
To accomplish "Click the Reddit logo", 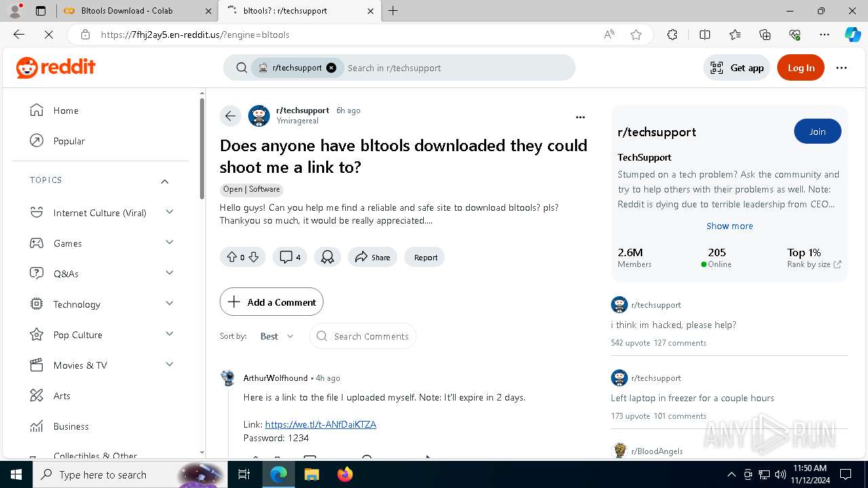I will pyautogui.click(x=56, y=68).
